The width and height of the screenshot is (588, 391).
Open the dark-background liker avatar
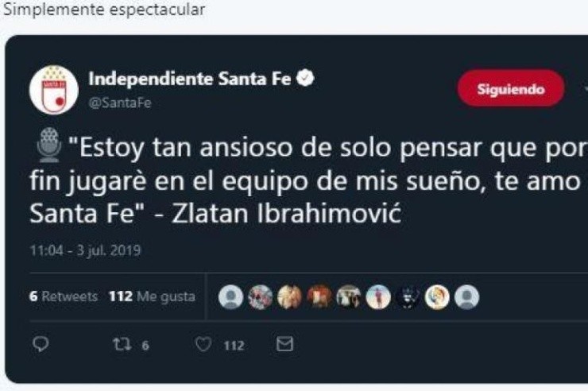(408, 297)
